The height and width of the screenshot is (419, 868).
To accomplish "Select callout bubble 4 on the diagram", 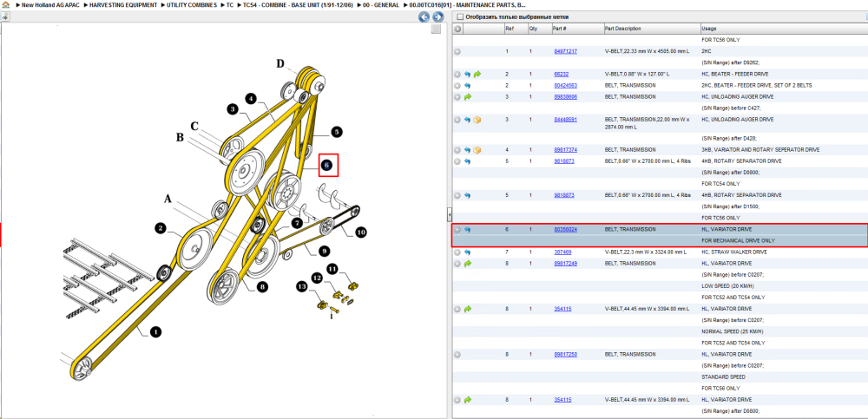I will tap(251, 99).
